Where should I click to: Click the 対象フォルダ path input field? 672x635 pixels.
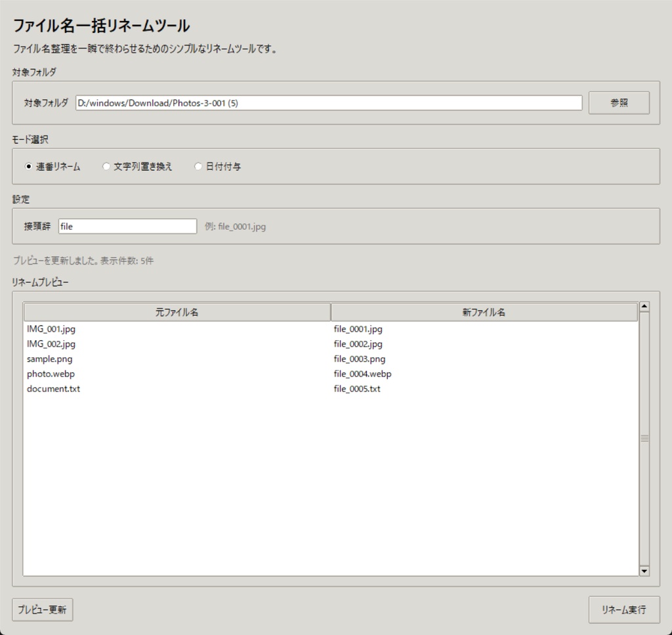click(x=328, y=102)
